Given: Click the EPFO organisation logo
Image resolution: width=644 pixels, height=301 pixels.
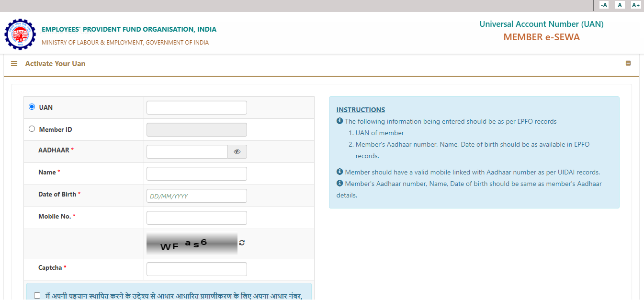Looking at the screenshot, I should (20, 35).
